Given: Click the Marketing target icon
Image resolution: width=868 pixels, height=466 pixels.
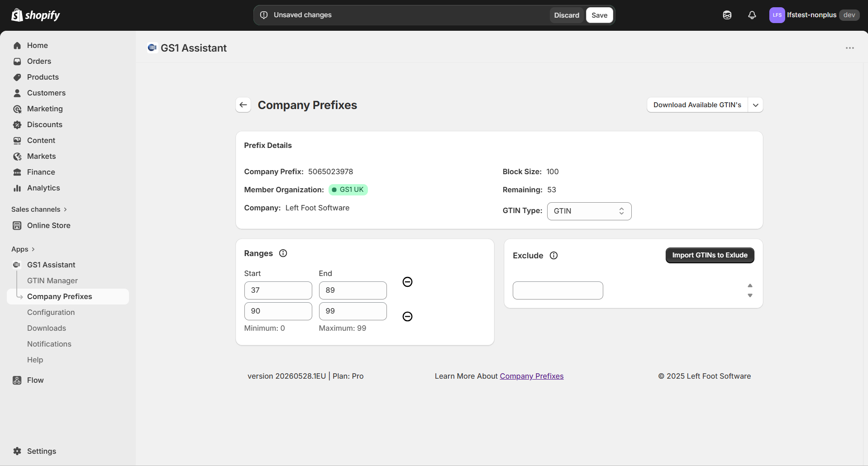Looking at the screenshot, I should tap(17, 109).
